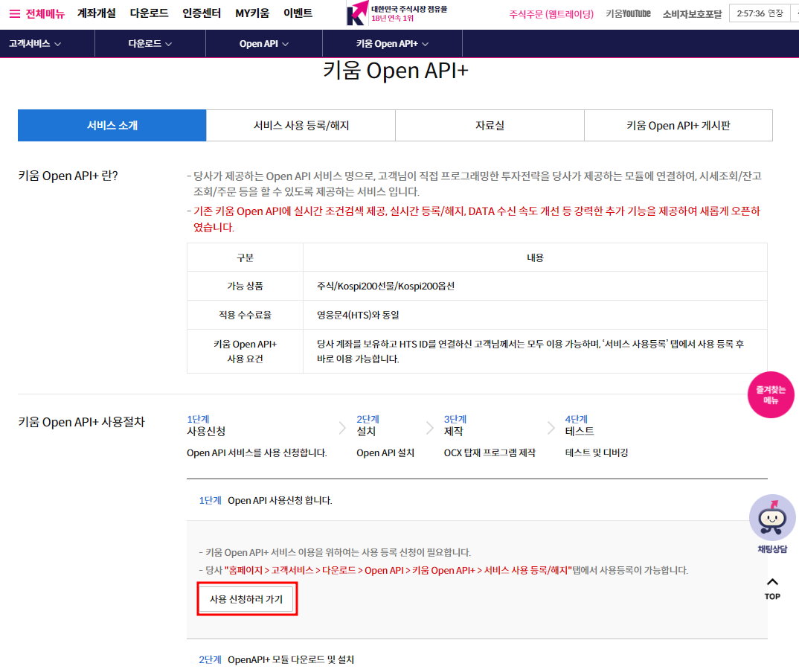Click the 내용 column header
Screen dimensions: 799x672
pyautogui.click(x=535, y=257)
